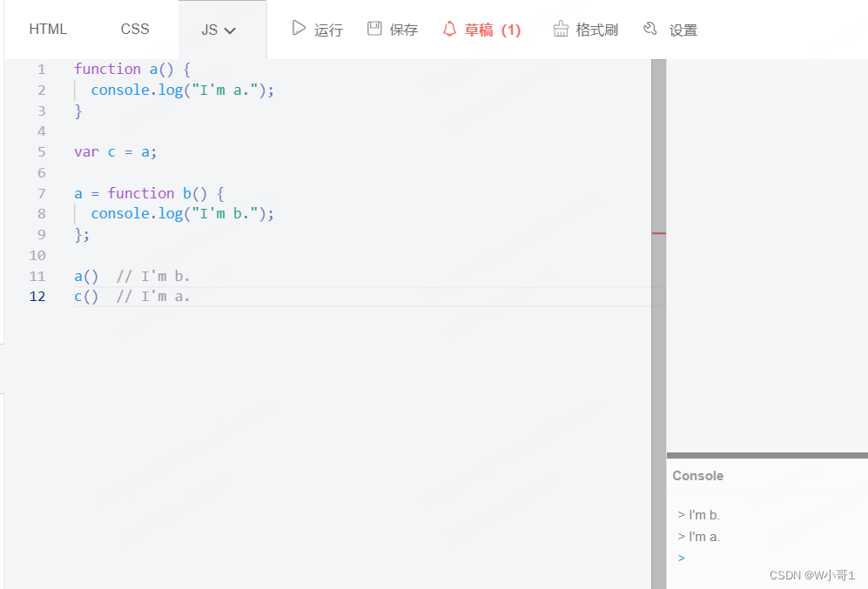
Task: Click the "// I'm a." comment on line 12
Action: tap(152, 297)
